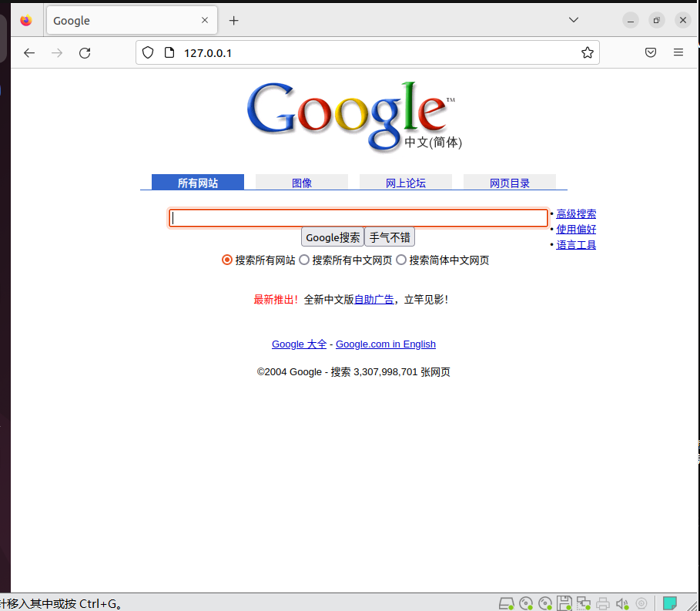
Task: Click the audio speaker status icon
Action: pos(622,603)
